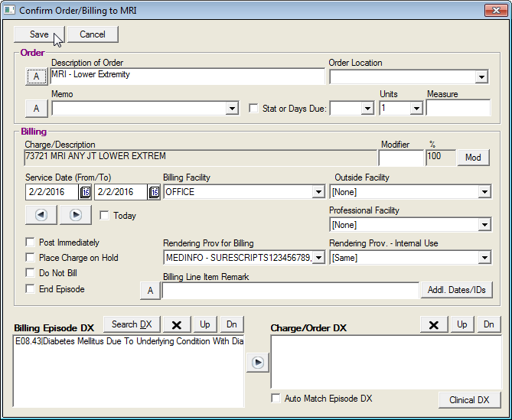Click the A button beside Description of Order

(35, 76)
